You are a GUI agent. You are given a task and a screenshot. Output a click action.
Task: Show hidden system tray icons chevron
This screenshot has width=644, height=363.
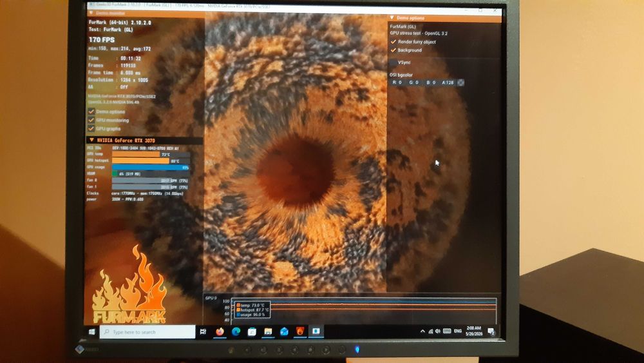422,331
